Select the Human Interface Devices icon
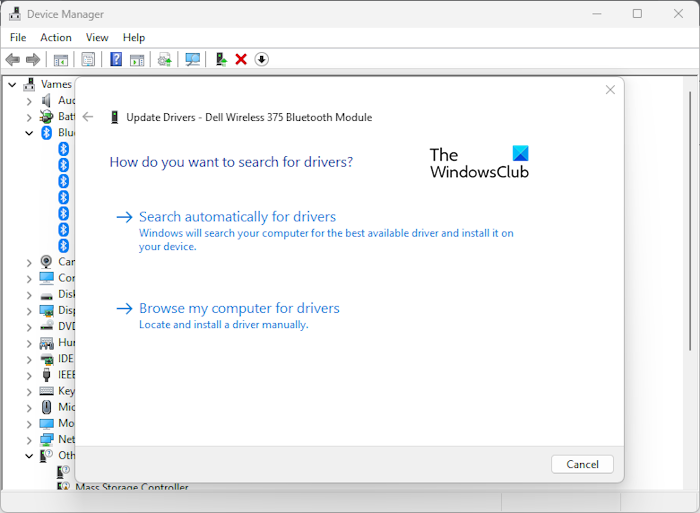 point(46,343)
